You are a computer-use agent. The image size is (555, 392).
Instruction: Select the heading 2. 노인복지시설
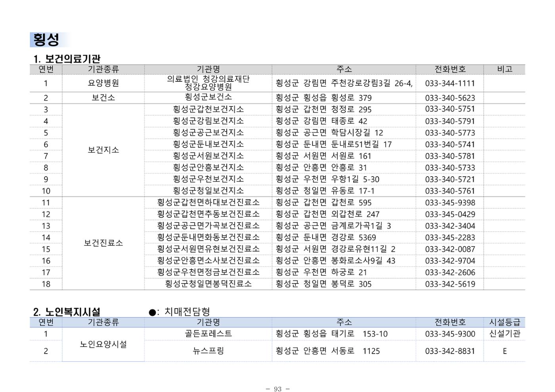(x=67, y=312)
